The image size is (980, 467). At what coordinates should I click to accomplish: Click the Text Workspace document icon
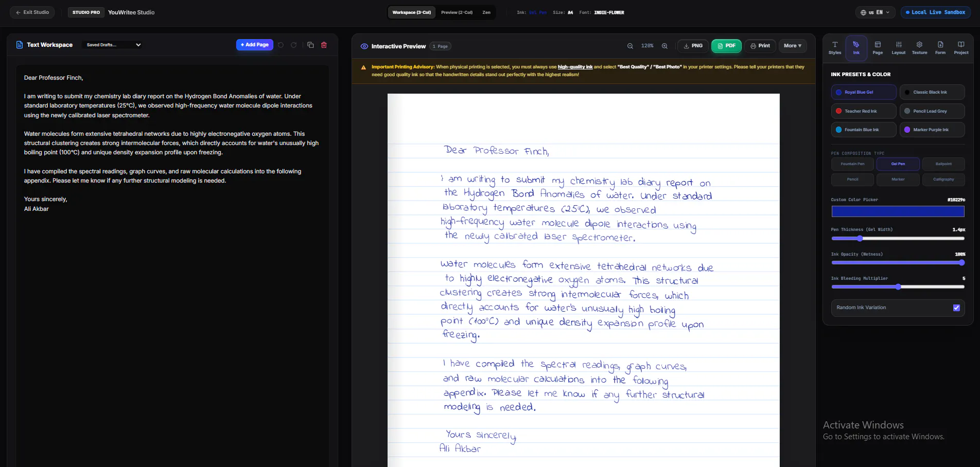pyautogui.click(x=20, y=45)
